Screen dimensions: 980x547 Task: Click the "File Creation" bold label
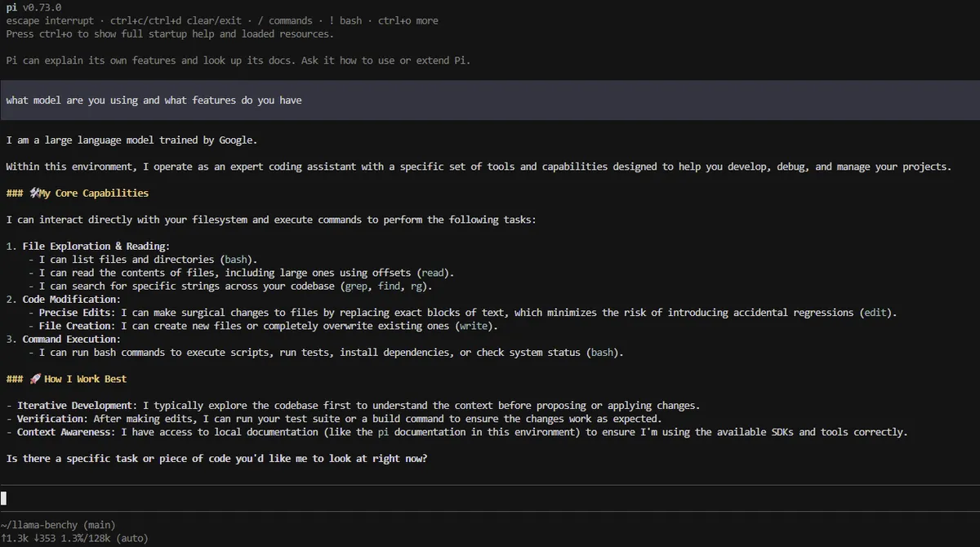pos(74,326)
